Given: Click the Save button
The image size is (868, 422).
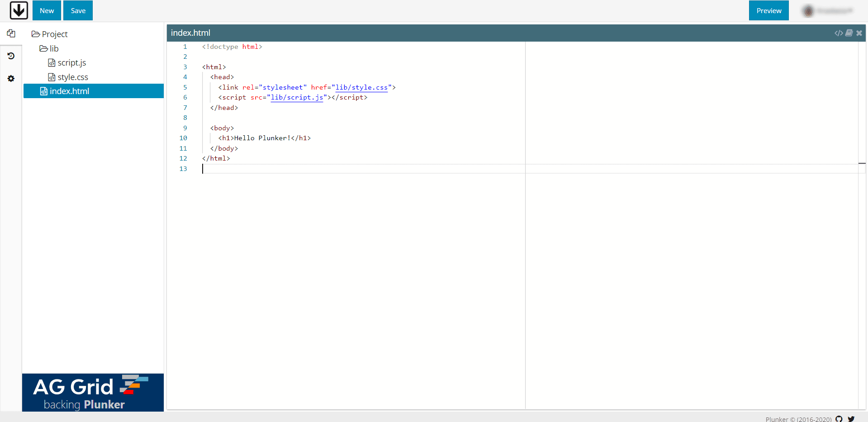Looking at the screenshot, I should pos(78,11).
